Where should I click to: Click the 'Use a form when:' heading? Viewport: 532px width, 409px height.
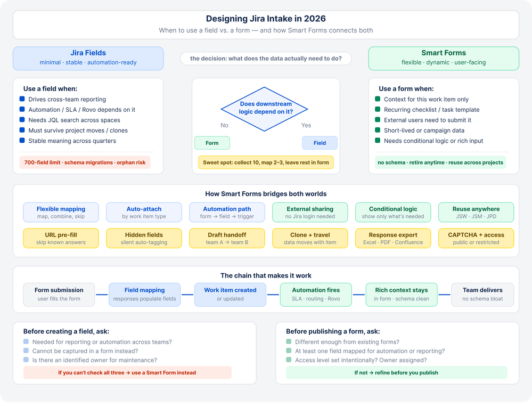pos(406,88)
